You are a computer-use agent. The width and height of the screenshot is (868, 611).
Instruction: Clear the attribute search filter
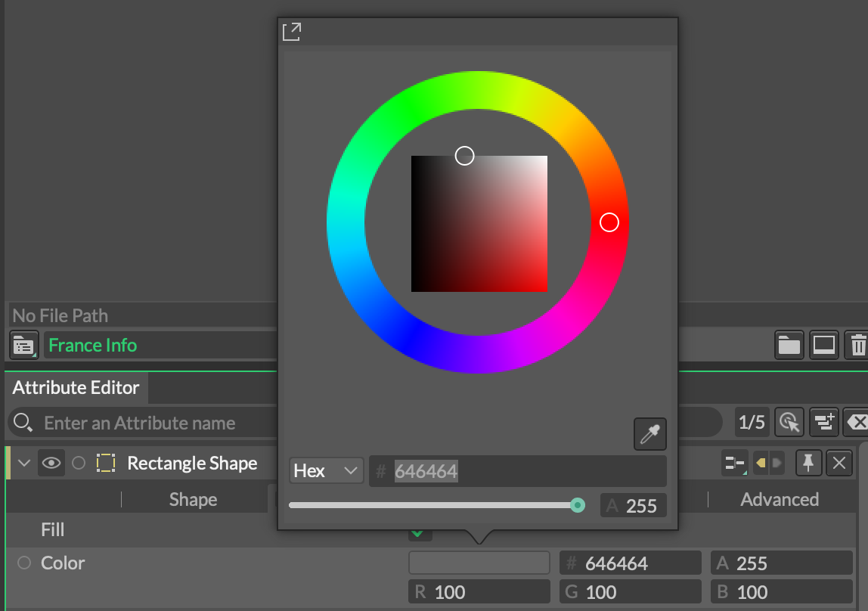click(856, 422)
